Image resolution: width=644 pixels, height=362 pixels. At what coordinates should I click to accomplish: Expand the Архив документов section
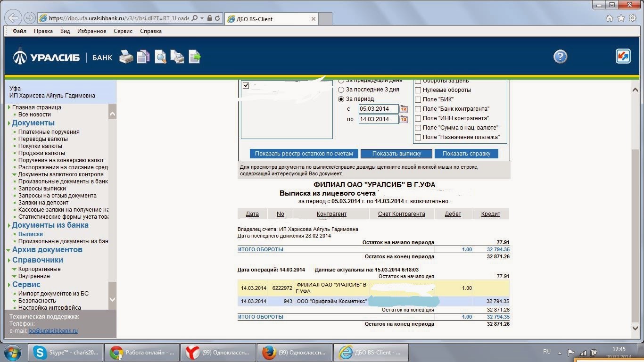(x=9, y=250)
